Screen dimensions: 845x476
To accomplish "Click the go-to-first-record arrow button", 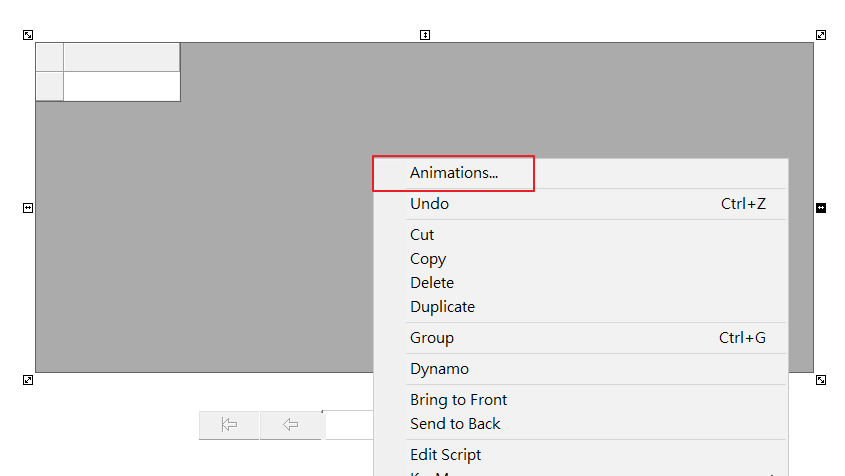I will 229,425.
